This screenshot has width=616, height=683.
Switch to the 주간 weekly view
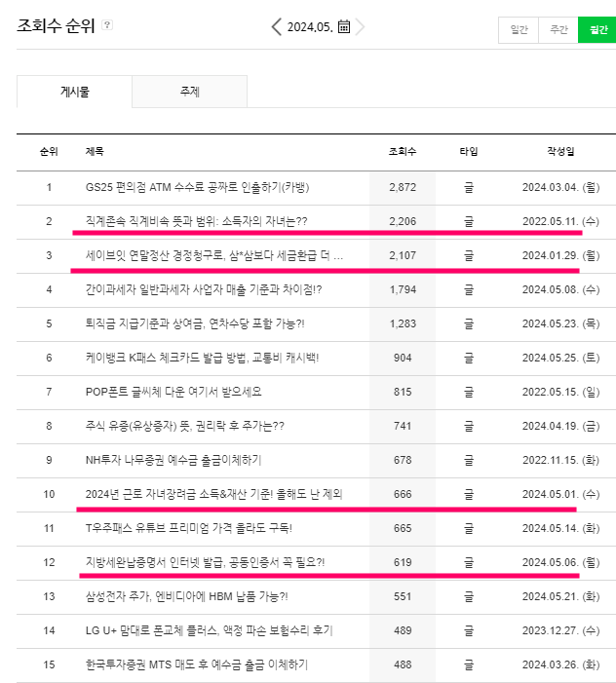[x=558, y=29]
